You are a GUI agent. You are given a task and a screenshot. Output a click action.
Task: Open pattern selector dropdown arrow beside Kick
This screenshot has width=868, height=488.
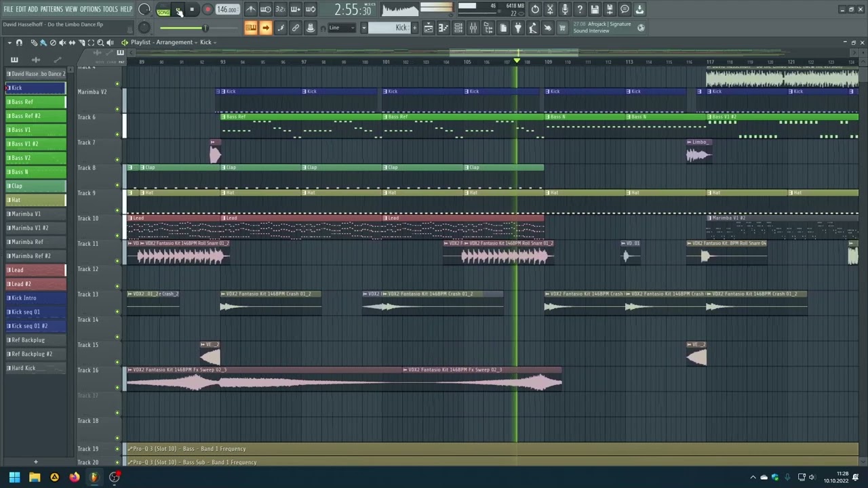(x=363, y=28)
